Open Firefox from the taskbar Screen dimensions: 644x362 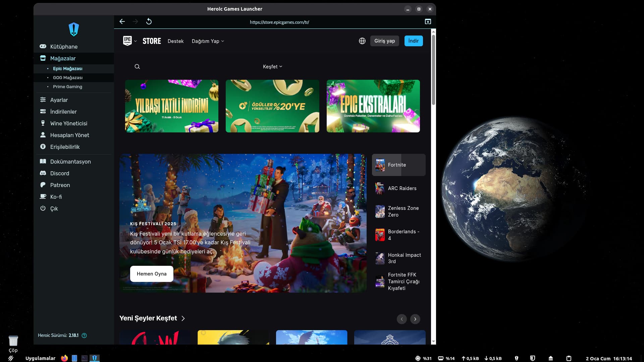point(64,358)
